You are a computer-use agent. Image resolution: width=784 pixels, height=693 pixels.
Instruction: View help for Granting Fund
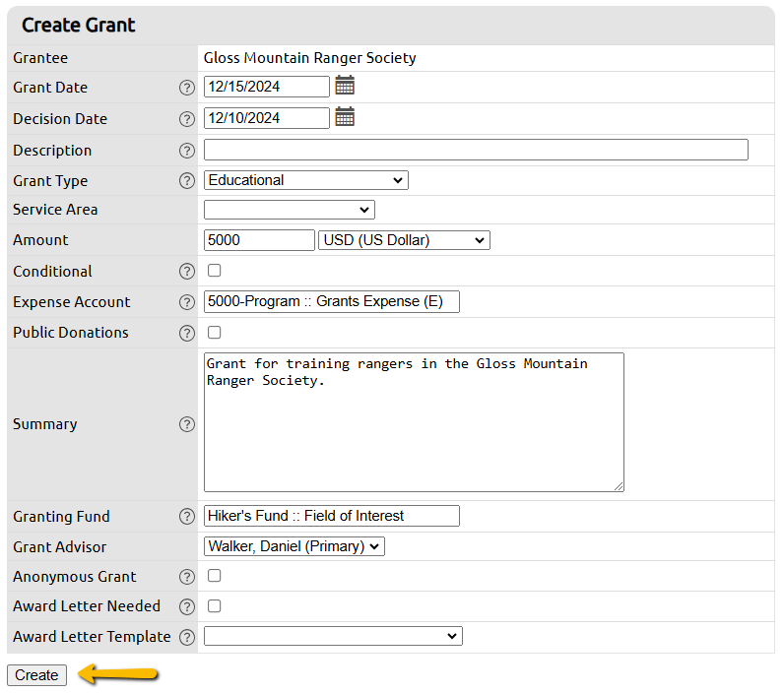[x=187, y=517]
